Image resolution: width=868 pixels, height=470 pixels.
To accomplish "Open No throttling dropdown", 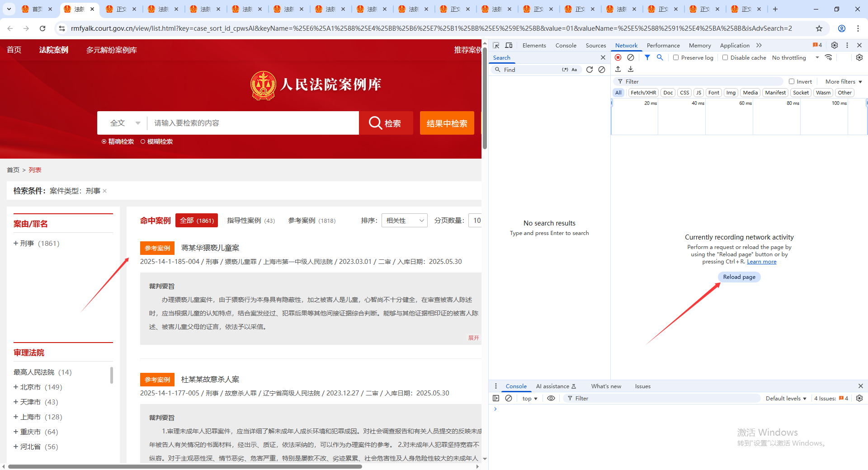I will click(x=795, y=57).
